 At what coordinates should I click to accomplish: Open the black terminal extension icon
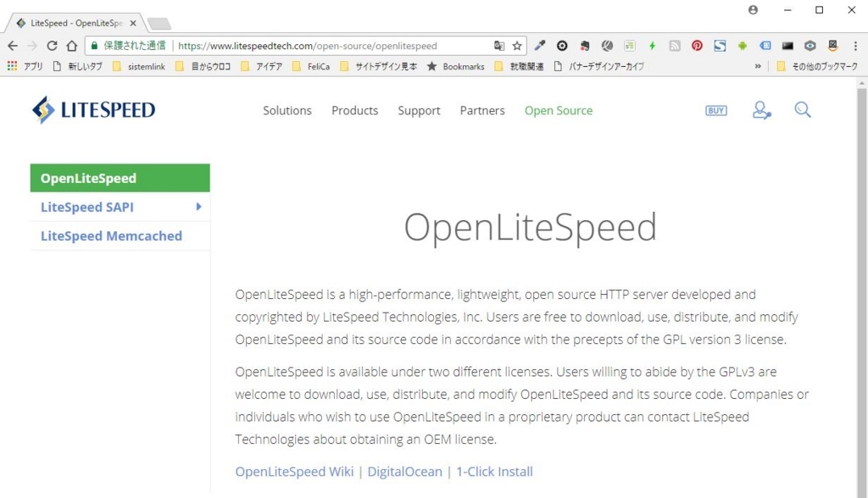(787, 46)
